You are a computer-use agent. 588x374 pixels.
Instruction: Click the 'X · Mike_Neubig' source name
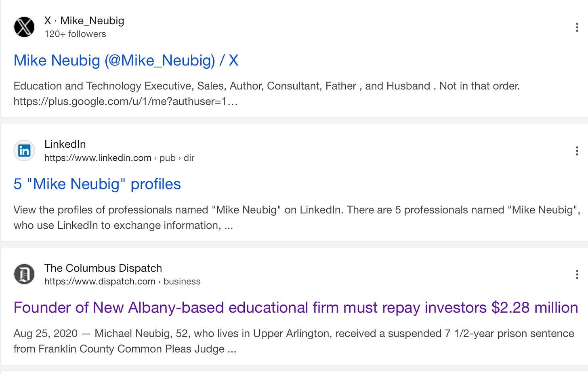tap(84, 21)
